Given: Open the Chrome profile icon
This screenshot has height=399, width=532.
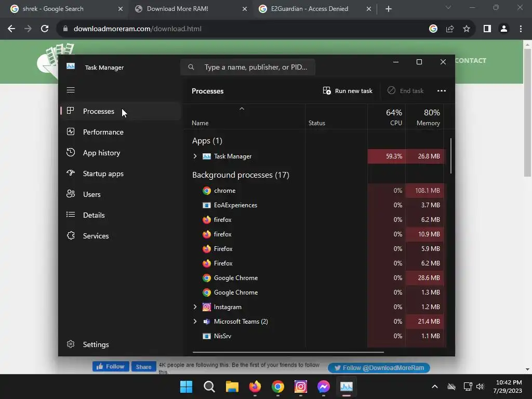Looking at the screenshot, I should click(x=504, y=29).
